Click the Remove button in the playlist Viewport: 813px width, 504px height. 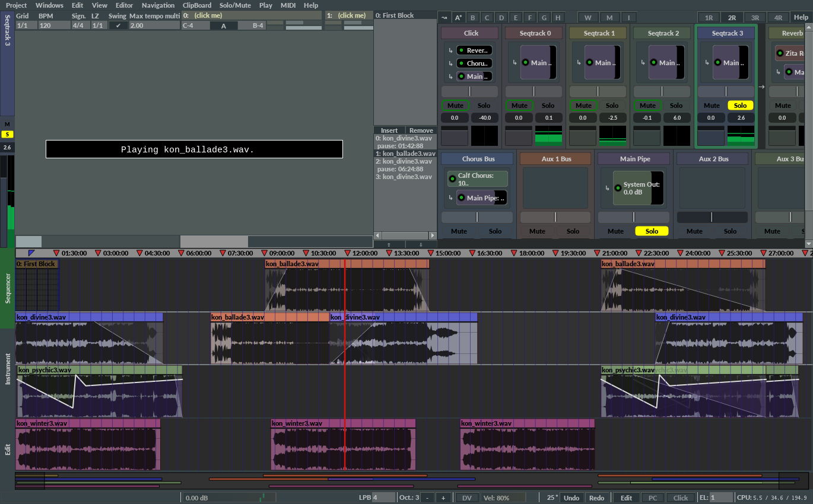[421, 130]
